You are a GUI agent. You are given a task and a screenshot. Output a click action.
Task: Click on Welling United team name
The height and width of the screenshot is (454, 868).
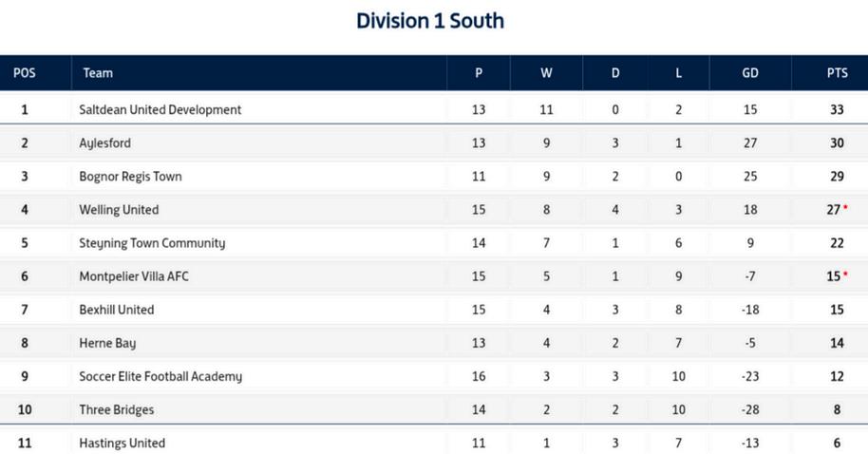tap(119, 210)
